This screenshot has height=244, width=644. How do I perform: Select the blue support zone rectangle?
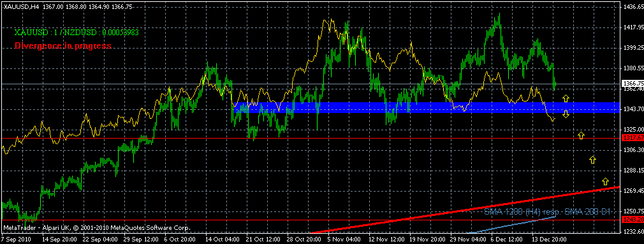(x=427, y=107)
